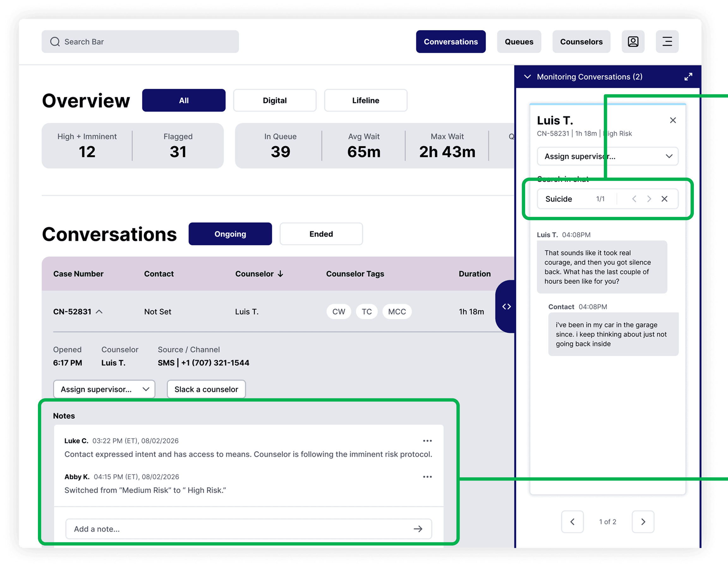728x567 pixels.
Task: Click the Avg Wait 65m stat
Action: pos(364,146)
